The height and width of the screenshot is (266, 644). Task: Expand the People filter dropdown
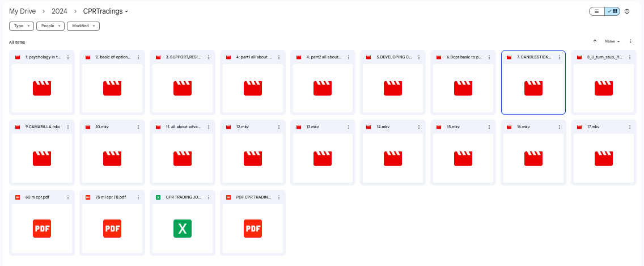(50, 26)
